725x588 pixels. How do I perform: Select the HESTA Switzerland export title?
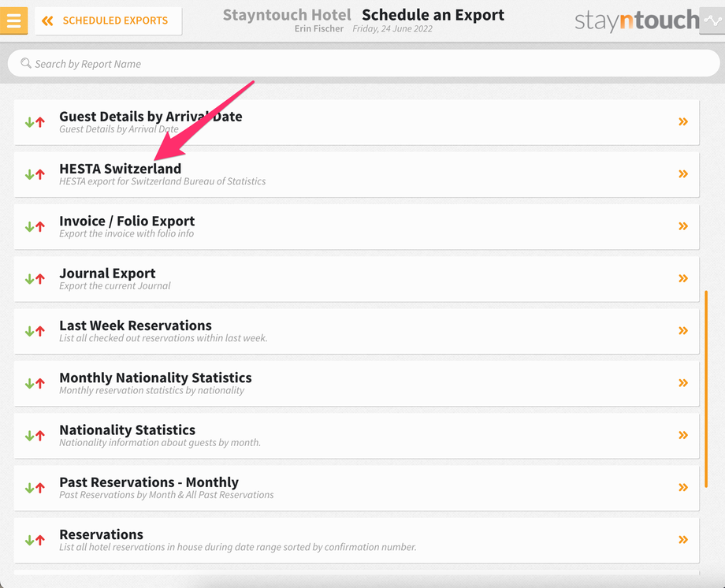click(121, 169)
